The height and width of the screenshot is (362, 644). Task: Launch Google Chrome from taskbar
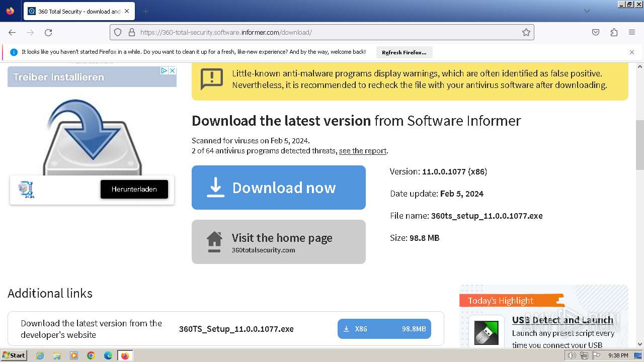click(91, 355)
